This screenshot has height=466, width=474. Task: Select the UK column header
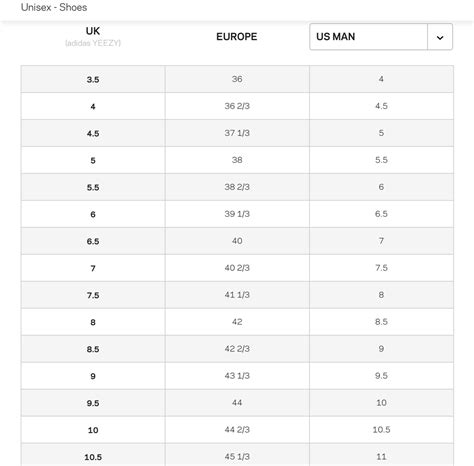93,31
